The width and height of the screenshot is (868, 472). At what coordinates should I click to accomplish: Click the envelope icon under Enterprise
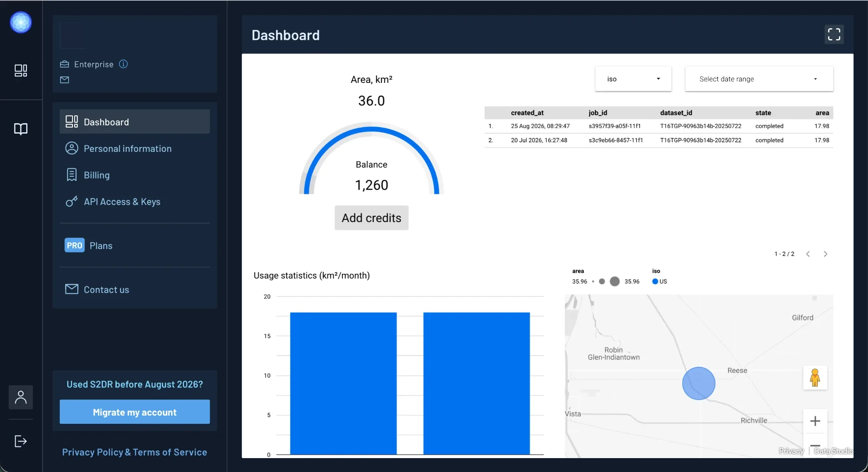coord(65,80)
